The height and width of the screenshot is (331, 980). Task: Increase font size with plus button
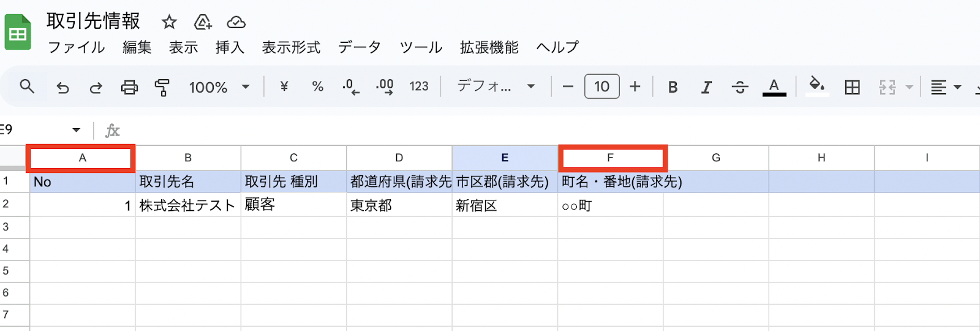pyautogui.click(x=635, y=86)
